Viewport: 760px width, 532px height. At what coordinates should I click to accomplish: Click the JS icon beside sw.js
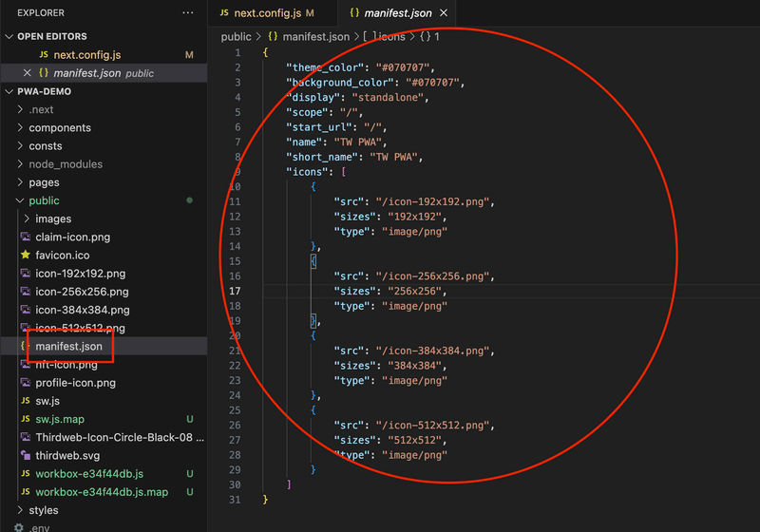pos(26,401)
